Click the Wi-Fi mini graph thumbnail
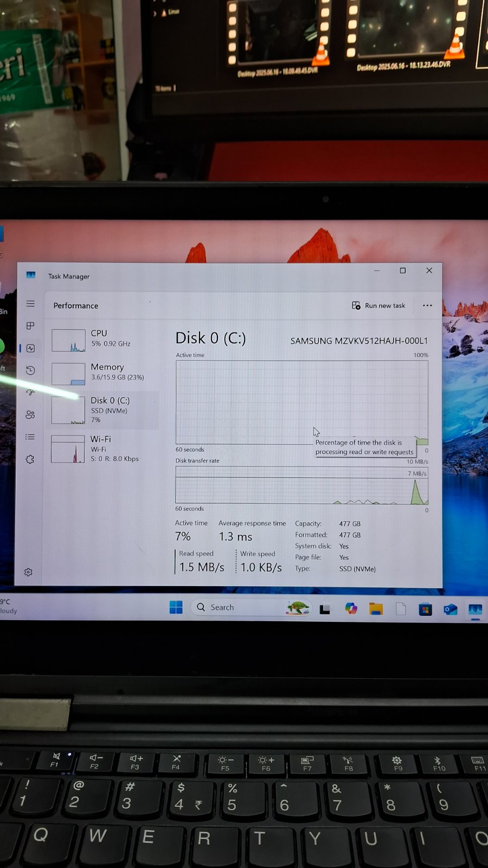Image resolution: width=488 pixels, height=868 pixels. 68,449
